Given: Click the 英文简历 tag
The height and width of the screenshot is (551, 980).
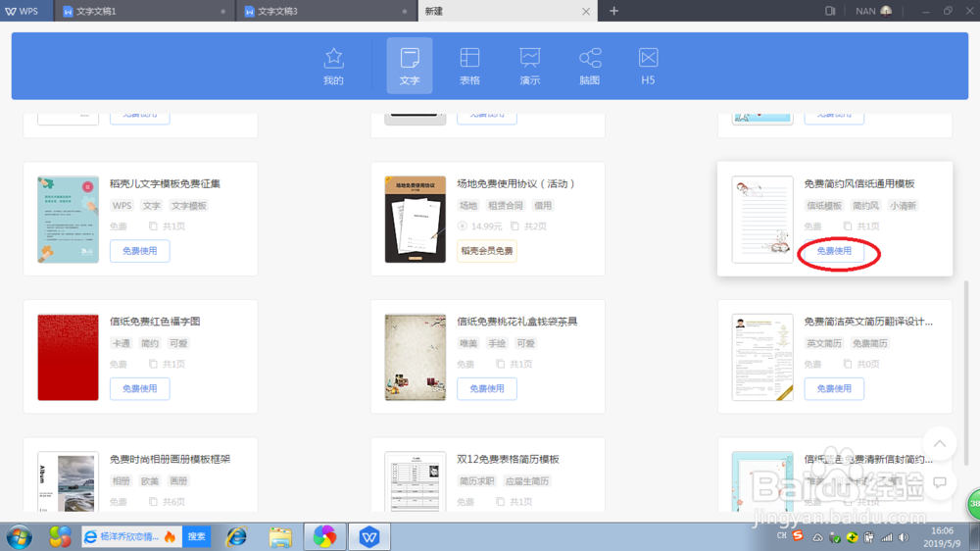Looking at the screenshot, I should click(824, 343).
